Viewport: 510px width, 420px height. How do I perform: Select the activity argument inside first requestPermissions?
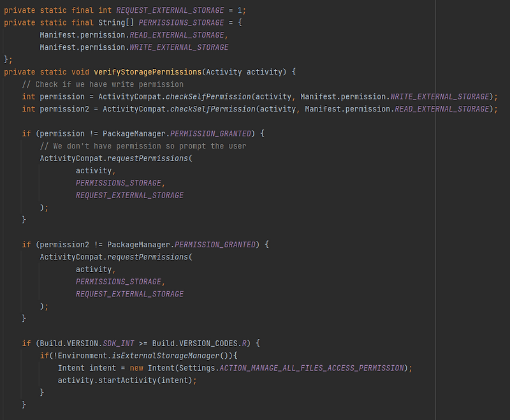[94, 170]
